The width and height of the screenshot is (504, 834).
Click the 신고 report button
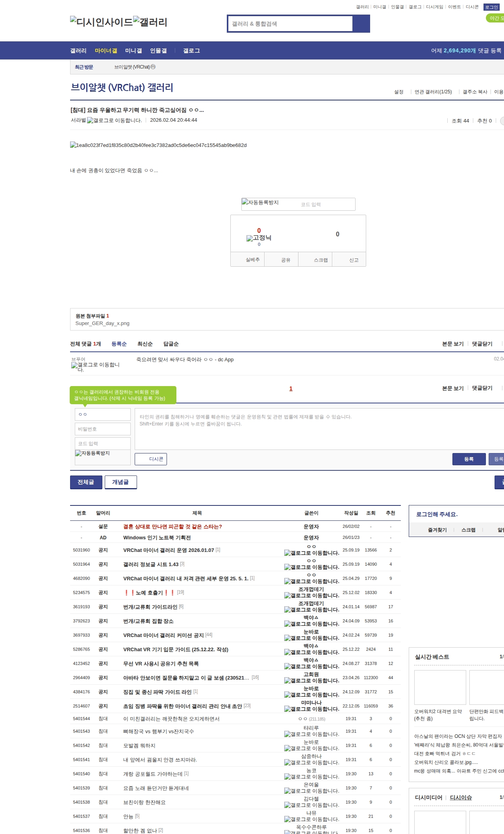(354, 260)
